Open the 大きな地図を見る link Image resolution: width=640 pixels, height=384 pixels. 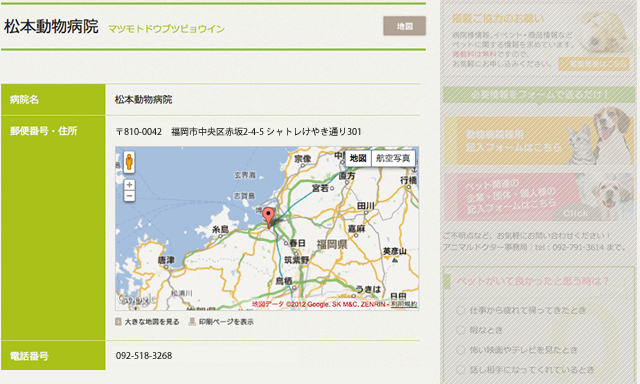click(x=152, y=322)
